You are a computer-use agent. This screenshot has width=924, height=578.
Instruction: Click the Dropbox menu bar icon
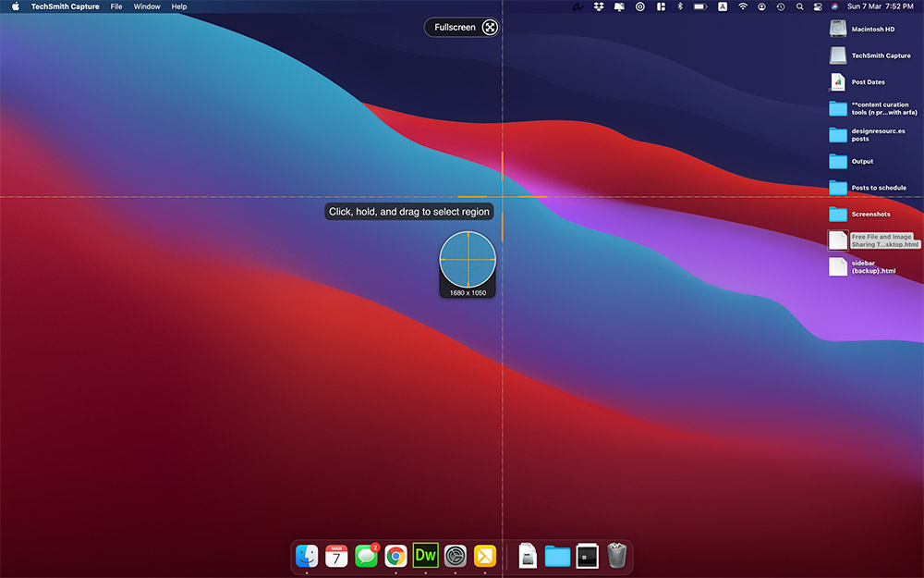pos(599,6)
